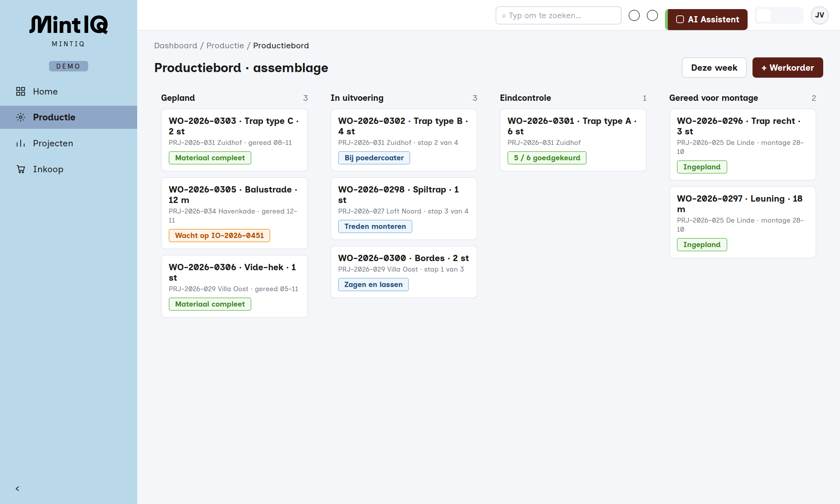The height and width of the screenshot is (504, 840).
Task: Open work order WO-2026-0298 Spiltrap
Action: point(404,209)
